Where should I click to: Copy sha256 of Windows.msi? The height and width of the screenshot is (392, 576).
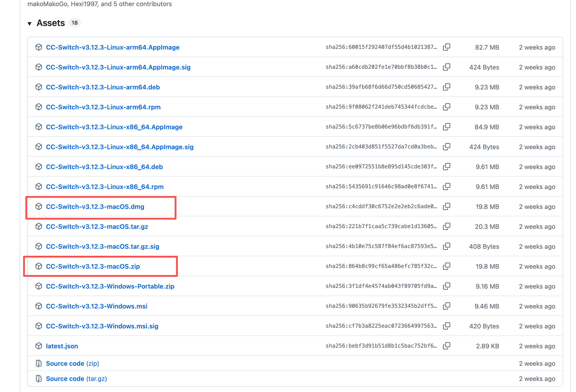[x=446, y=306]
